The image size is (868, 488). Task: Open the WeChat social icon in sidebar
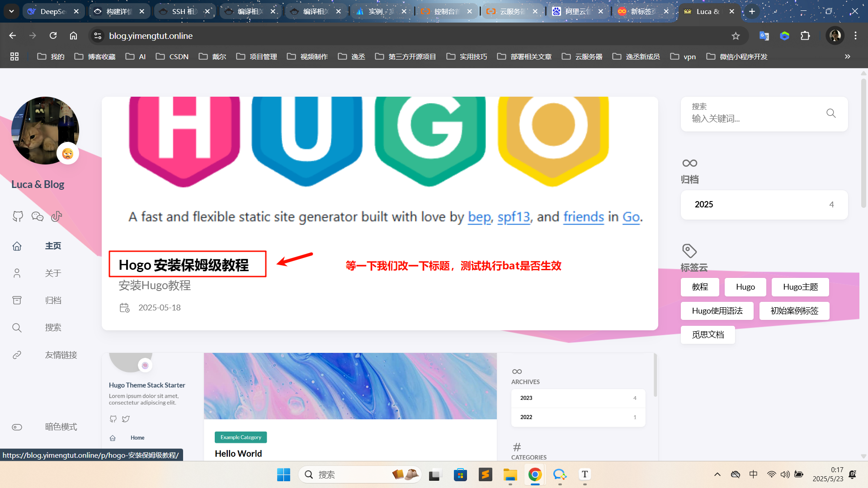38,216
